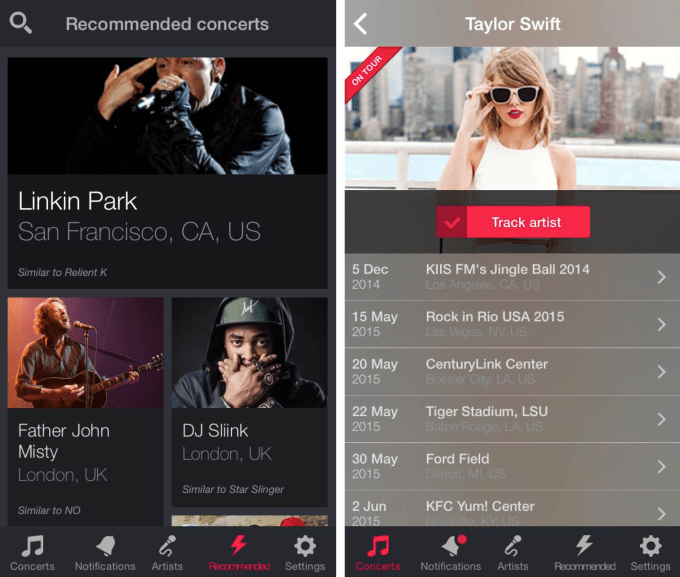Toggle the Track artist checkmark
Viewport: 680px width, 577px height.
coord(452,222)
